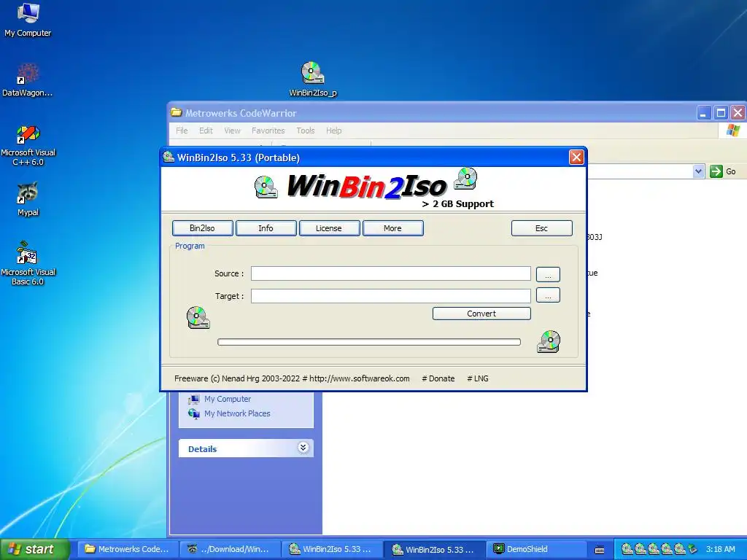The width and height of the screenshot is (747, 560).
Task: Minimize the Metrowerks CodeWarrior window
Action: tap(704, 113)
